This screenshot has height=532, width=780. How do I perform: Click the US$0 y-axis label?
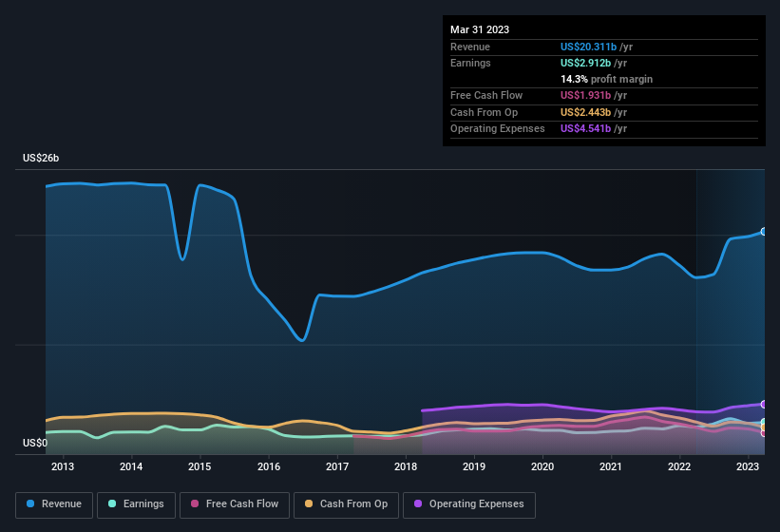pyautogui.click(x=35, y=443)
